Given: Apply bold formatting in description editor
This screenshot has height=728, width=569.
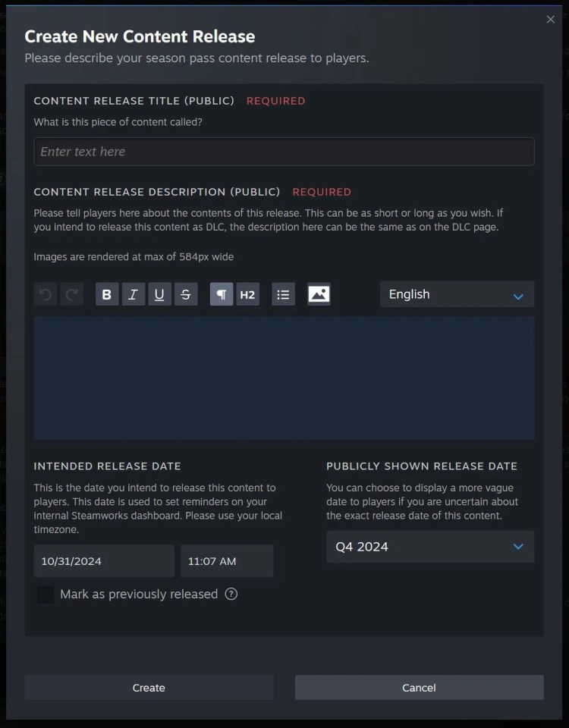Looking at the screenshot, I should (107, 294).
